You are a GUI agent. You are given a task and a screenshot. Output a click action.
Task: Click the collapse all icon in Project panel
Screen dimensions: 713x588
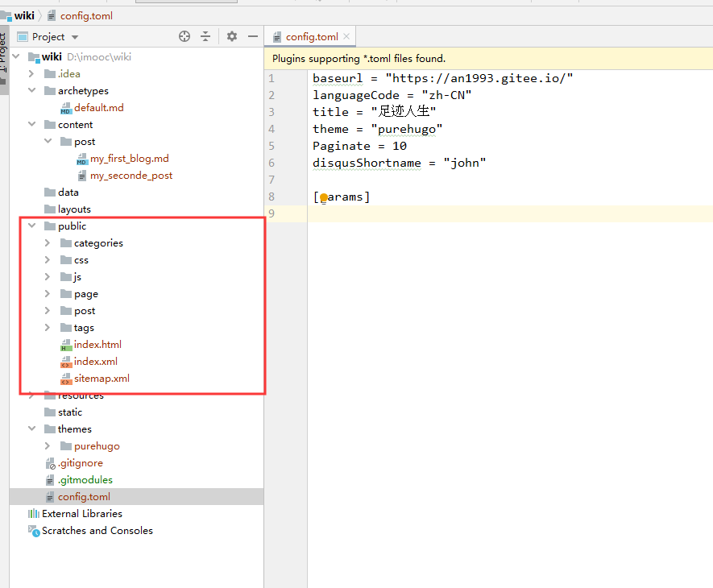(205, 36)
